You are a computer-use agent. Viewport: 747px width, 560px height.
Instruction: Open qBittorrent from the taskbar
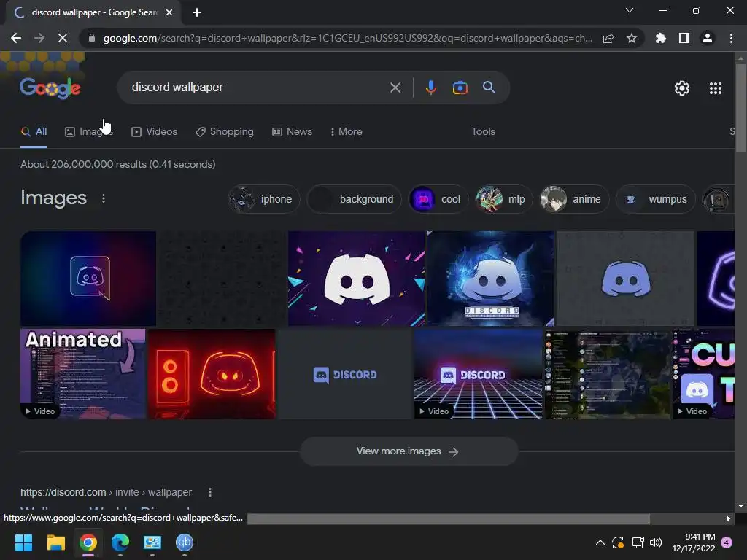[x=185, y=542]
